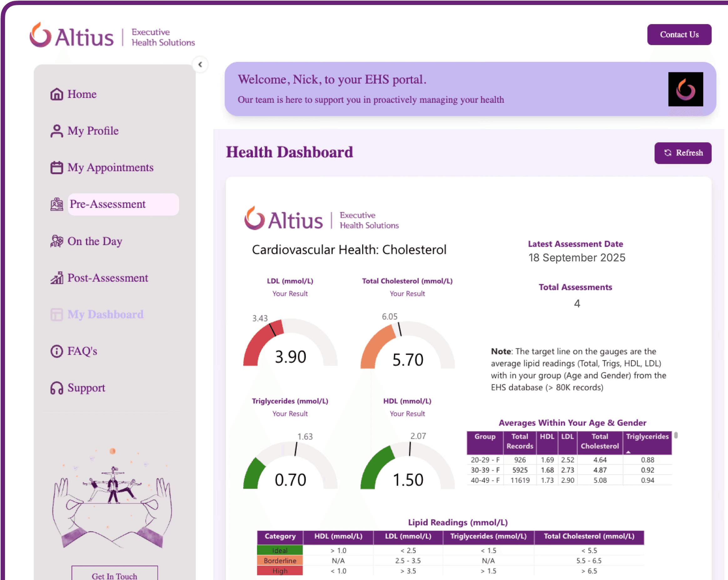
Task: Click the Support headset icon
Action: point(56,388)
